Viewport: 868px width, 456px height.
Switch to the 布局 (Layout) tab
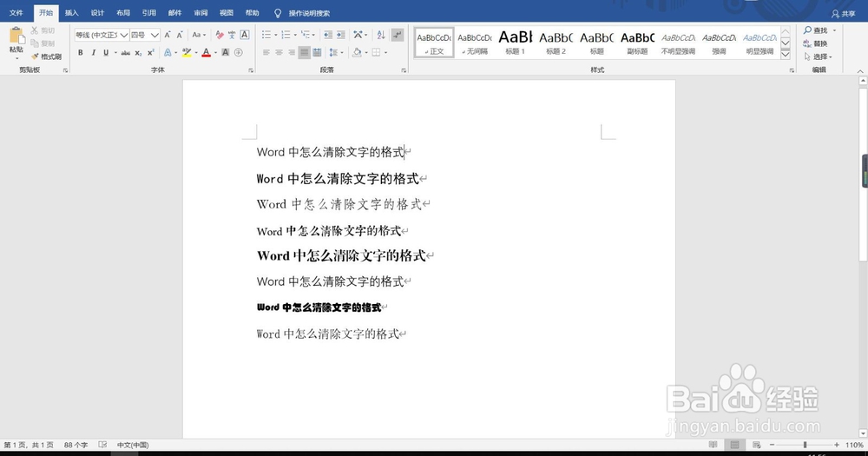pos(123,13)
